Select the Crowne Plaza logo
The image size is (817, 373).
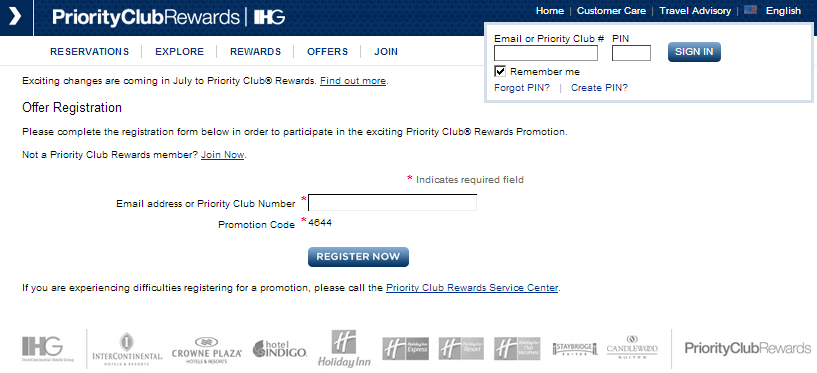[206, 350]
